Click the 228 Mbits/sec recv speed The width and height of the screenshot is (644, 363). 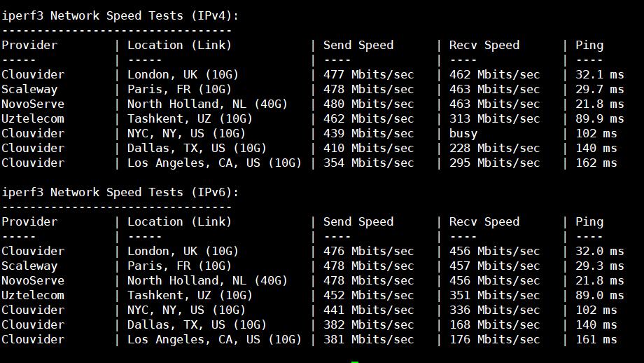[x=494, y=148]
